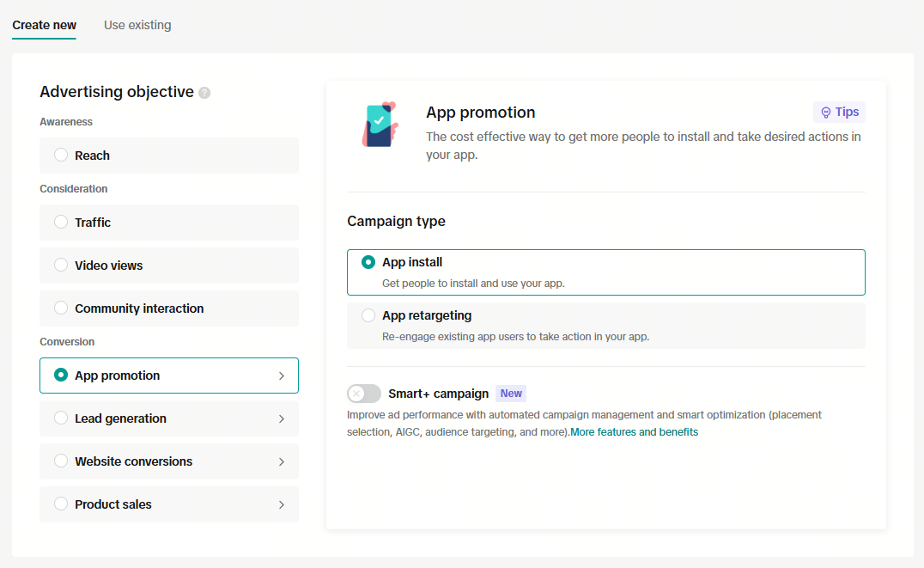This screenshot has height=568, width=924.
Task: Click the New badge beside Smart+ campaign
Action: coord(511,394)
